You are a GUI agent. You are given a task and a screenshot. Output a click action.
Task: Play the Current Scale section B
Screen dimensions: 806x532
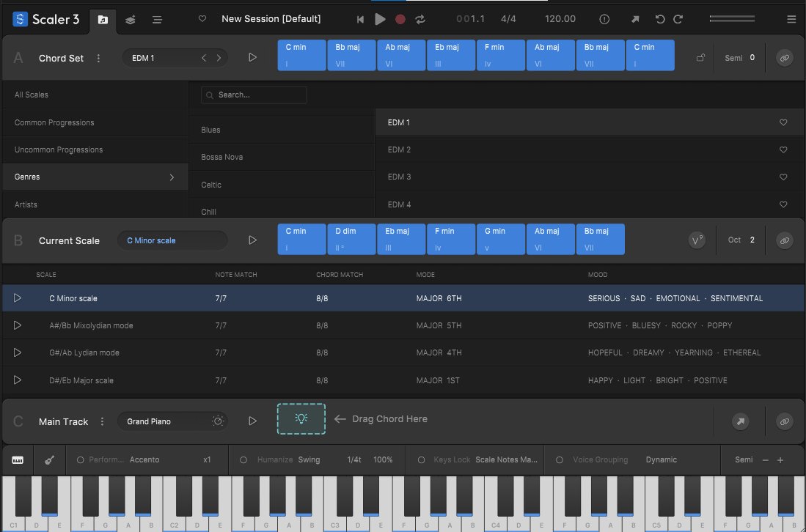coord(252,240)
